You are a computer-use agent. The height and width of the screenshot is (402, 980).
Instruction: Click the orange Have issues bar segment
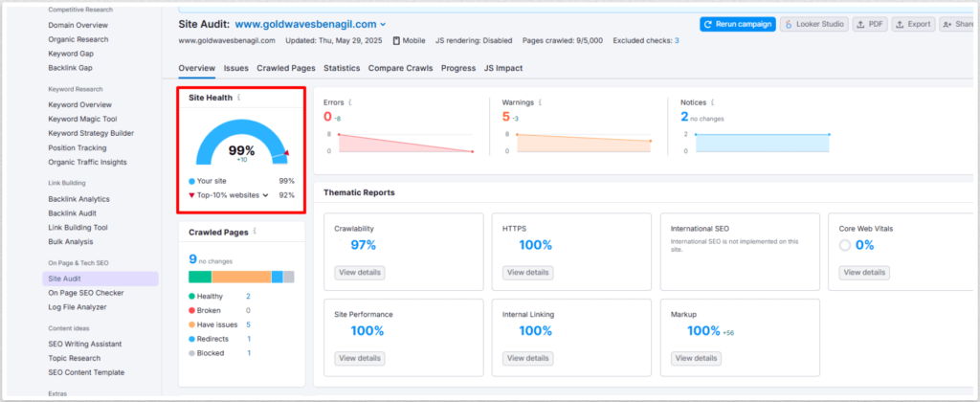click(x=241, y=277)
